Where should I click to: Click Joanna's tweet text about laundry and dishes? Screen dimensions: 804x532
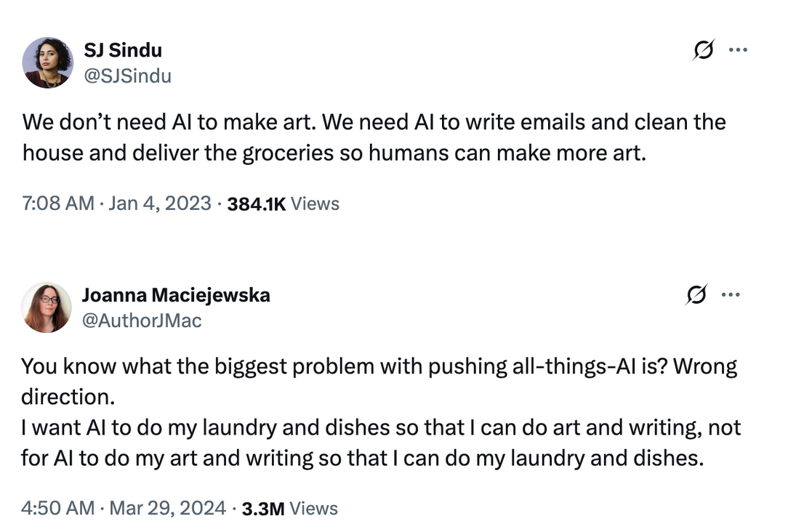(x=381, y=443)
